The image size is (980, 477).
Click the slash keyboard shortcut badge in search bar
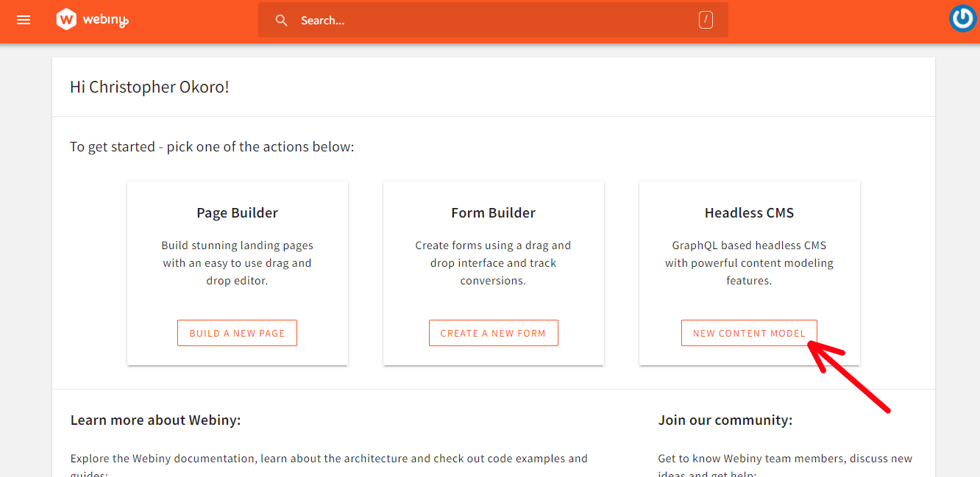pyautogui.click(x=706, y=20)
